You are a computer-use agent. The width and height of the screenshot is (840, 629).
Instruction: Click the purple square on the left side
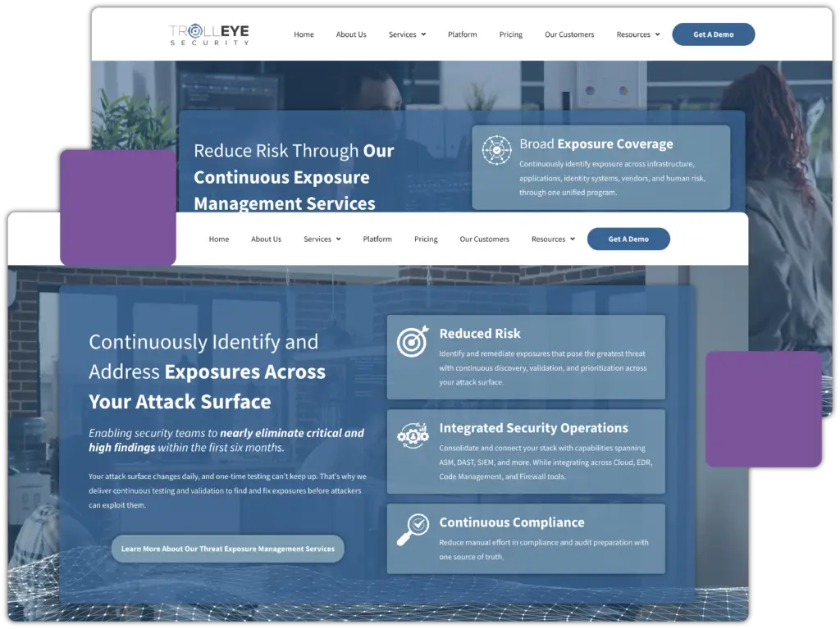click(118, 207)
